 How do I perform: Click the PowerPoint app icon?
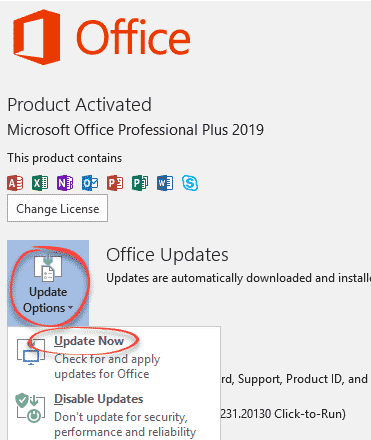coord(115,183)
